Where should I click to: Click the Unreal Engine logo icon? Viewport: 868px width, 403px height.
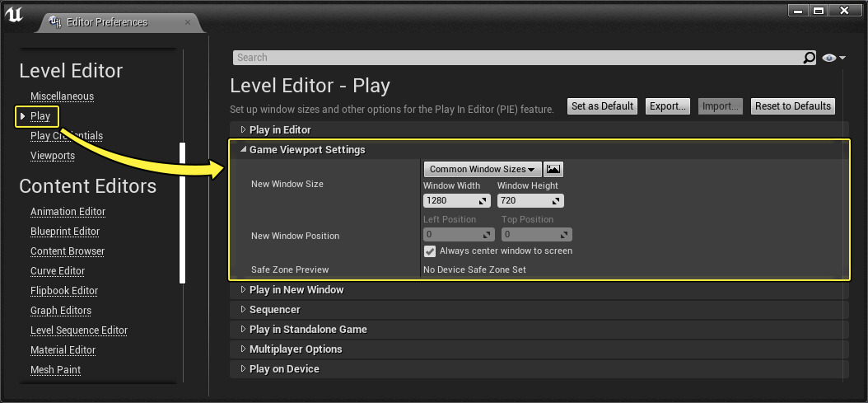click(14, 15)
